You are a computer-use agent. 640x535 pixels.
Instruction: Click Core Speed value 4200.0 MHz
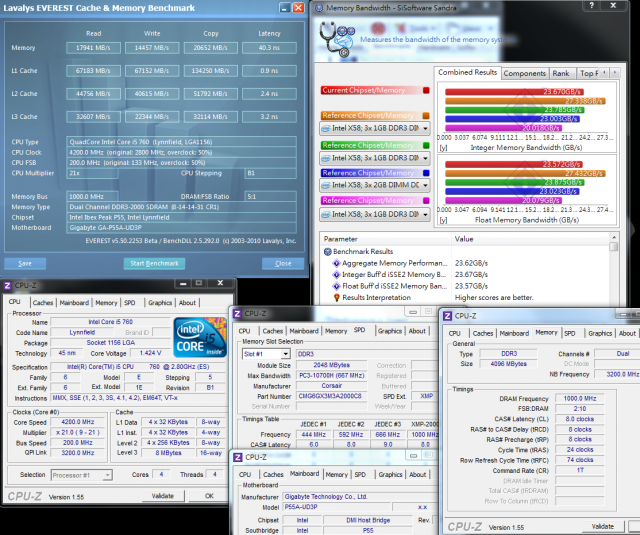pyautogui.click(x=78, y=422)
